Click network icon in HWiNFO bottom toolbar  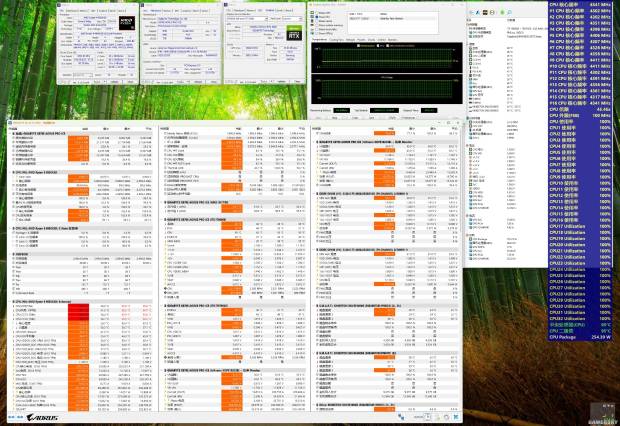[x=401, y=417]
